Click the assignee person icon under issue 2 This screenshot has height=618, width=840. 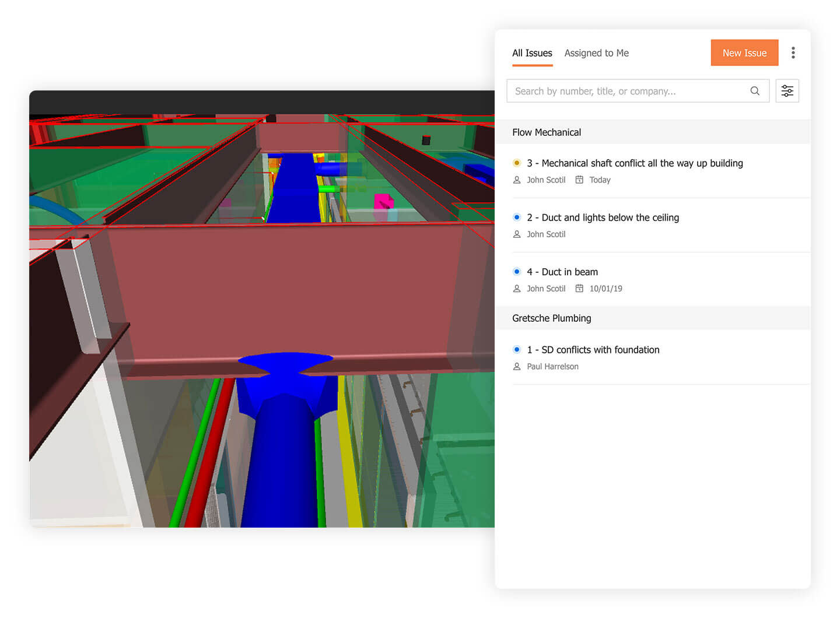coord(516,234)
